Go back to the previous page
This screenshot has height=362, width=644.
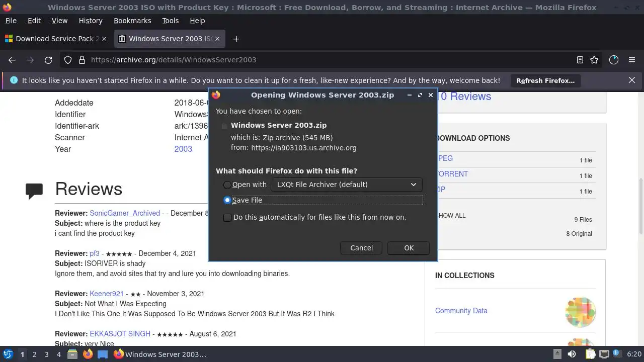(12, 60)
